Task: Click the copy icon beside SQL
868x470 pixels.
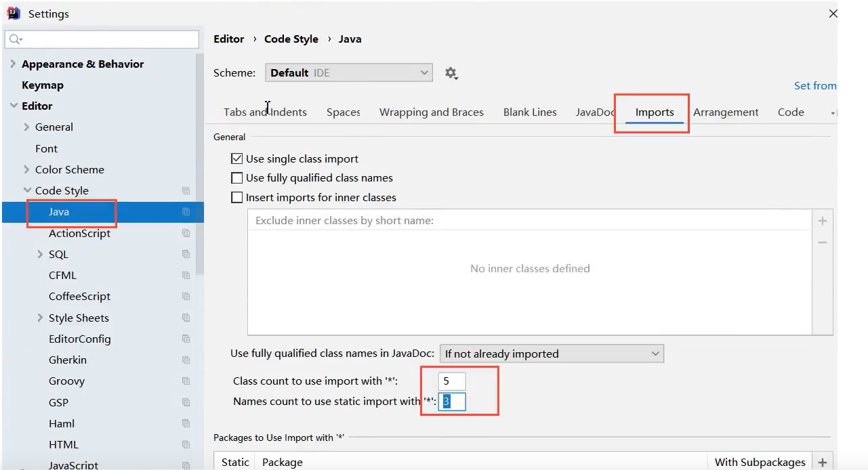Action: (186, 255)
